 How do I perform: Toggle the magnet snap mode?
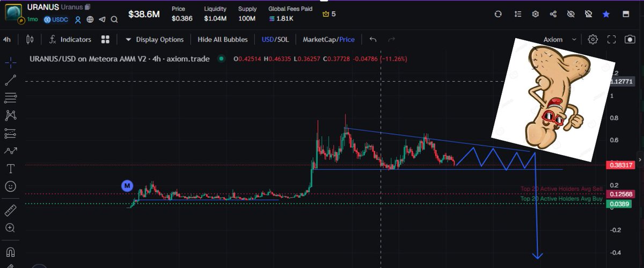[10, 251]
